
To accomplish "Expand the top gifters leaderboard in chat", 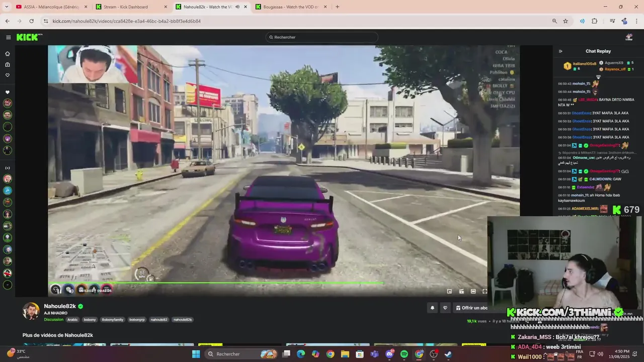I will point(598,77).
